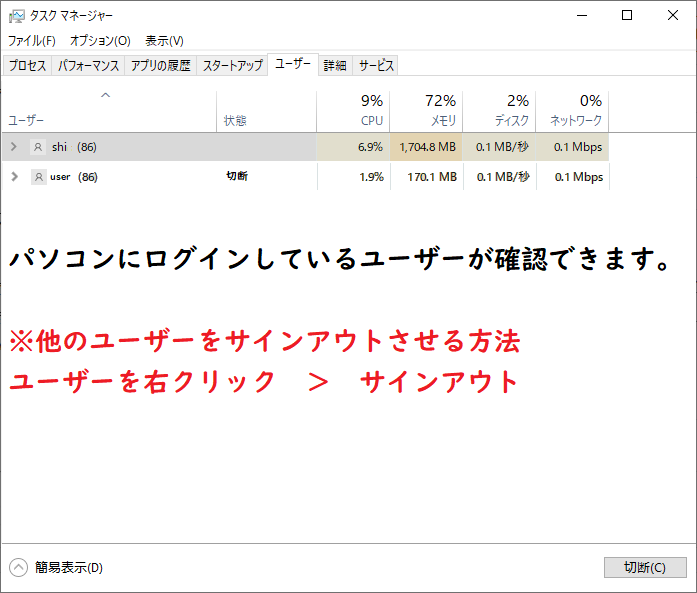Close the Task Manager window
The width and height of the screenshot is (697, 593).
coord(673,16)
